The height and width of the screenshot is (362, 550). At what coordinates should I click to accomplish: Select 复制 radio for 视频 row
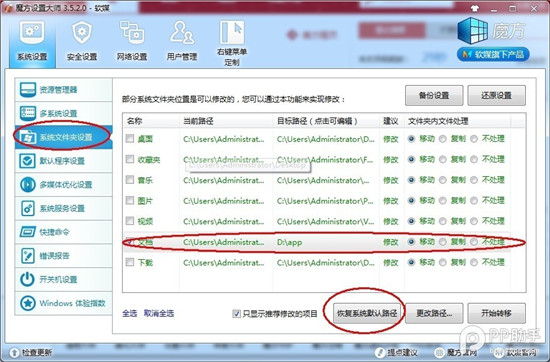(443, 221)
